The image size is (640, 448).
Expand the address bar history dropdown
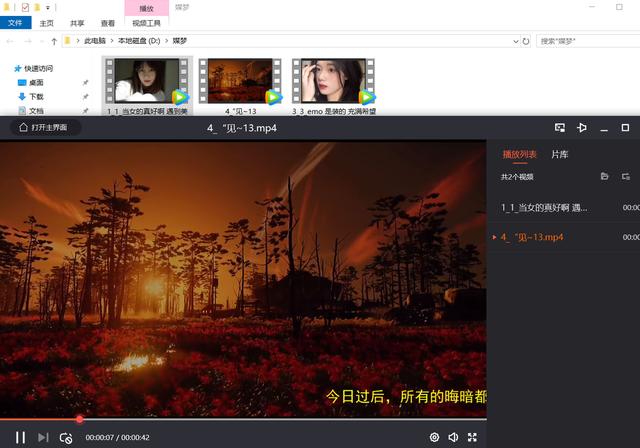pyautogui.click(x=516, y=41)
